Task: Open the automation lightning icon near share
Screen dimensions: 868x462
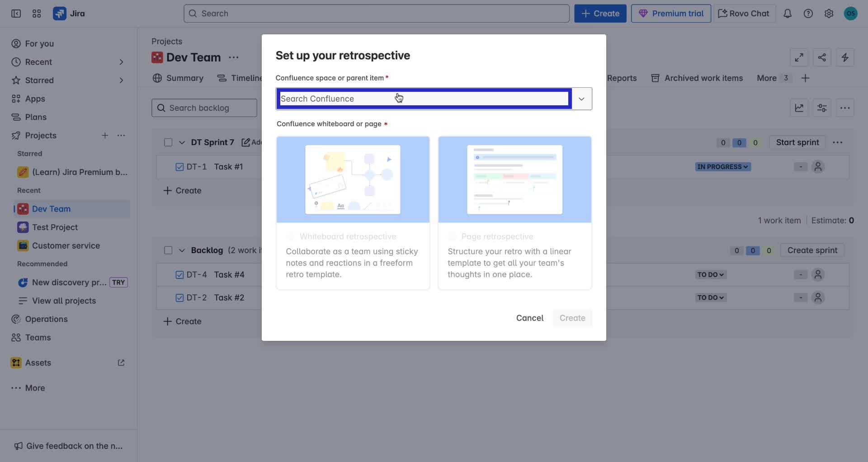Action: 845,57
